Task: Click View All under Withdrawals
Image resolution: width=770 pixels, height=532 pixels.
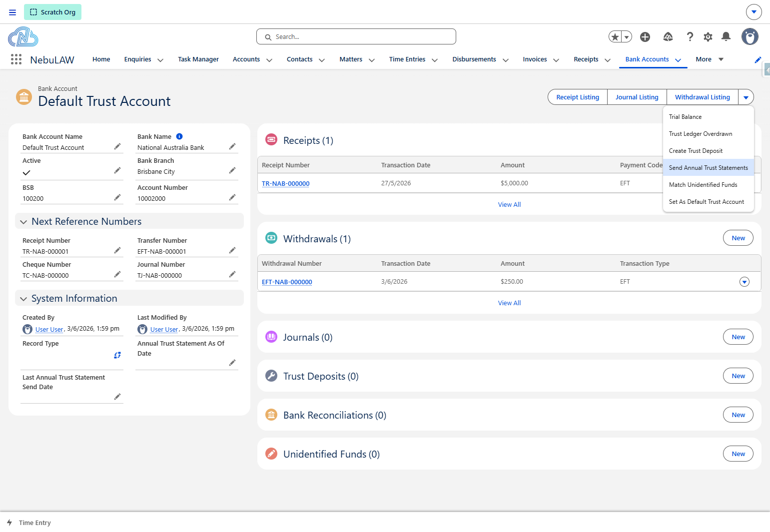Action: tap(509, 303)
